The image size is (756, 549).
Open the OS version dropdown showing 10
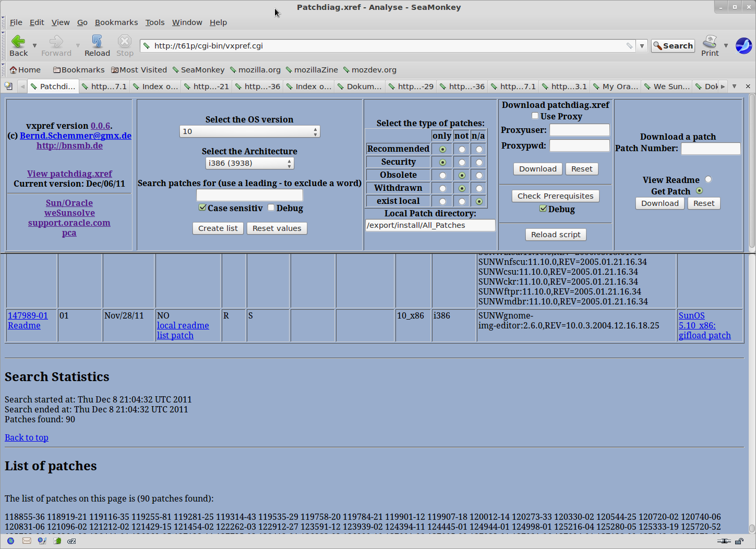[249, 131]
